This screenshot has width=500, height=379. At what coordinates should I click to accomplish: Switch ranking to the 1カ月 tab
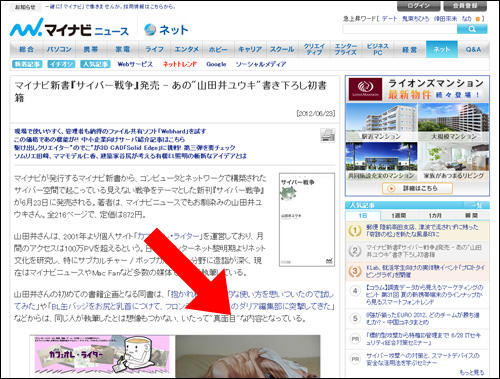point(435,216)
